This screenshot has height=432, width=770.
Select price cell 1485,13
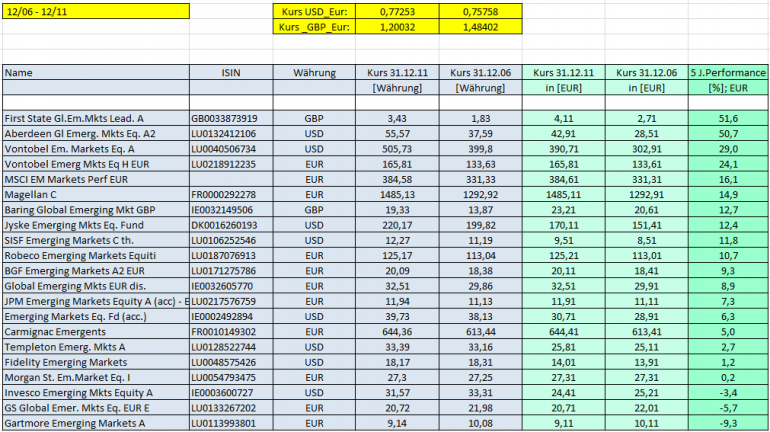point(397,194)
